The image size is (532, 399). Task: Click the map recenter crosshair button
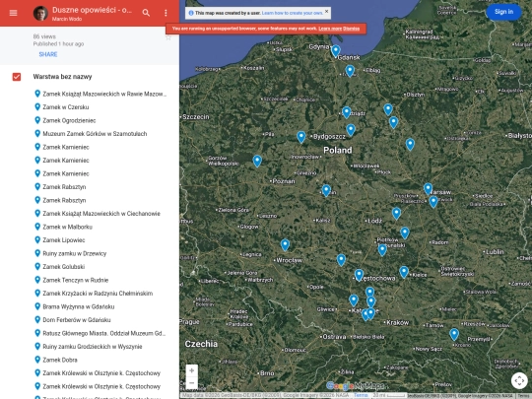point(519,380)
